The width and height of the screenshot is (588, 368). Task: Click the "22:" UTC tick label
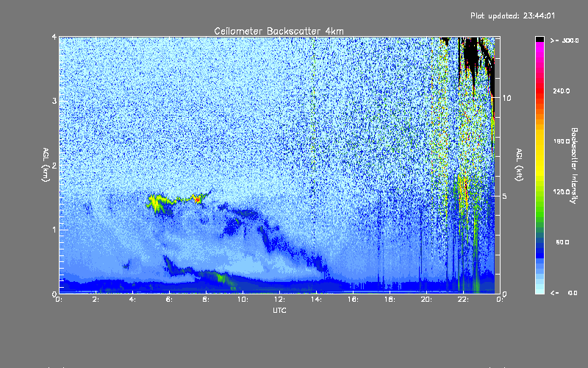(x=463, y=300)
